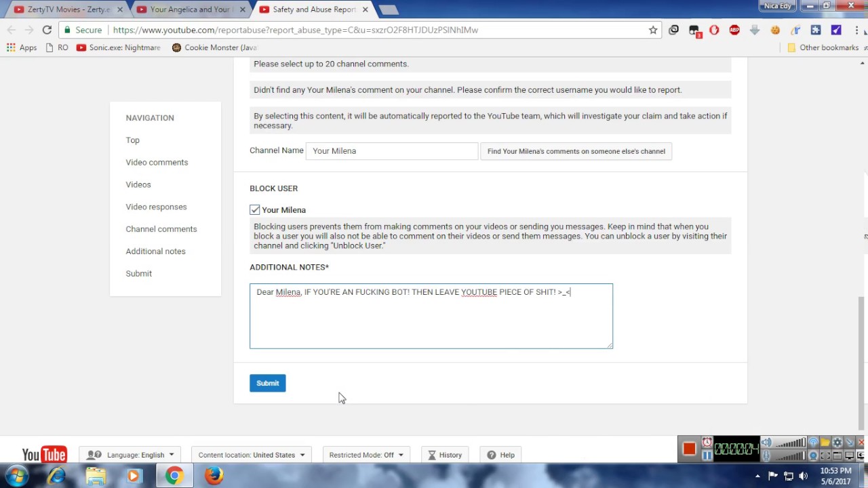Jump to Top in the navigation
868x488 pixels.
(132, 140)
